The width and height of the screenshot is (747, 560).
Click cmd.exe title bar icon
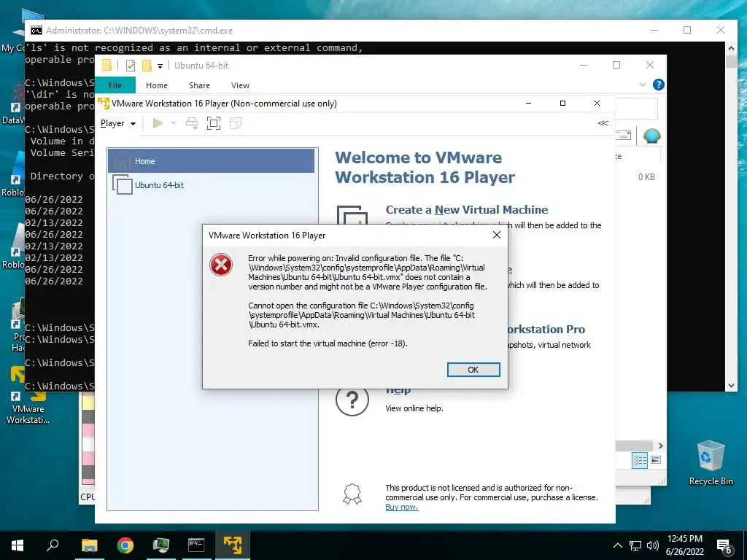point(36,31)
